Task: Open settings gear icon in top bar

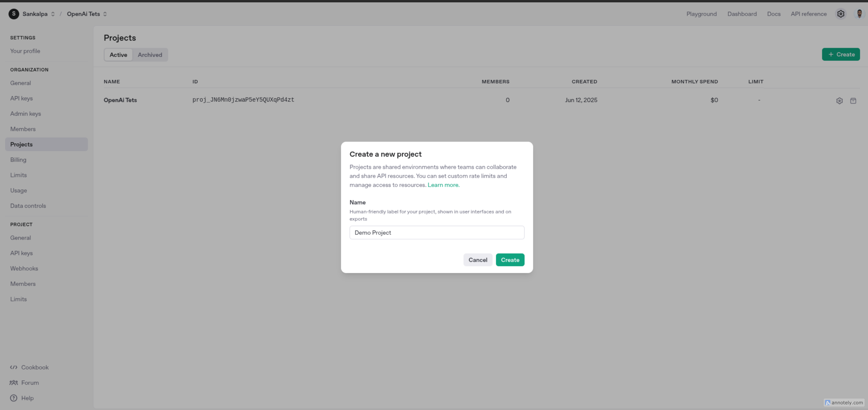Action: (x=840, y=14)
